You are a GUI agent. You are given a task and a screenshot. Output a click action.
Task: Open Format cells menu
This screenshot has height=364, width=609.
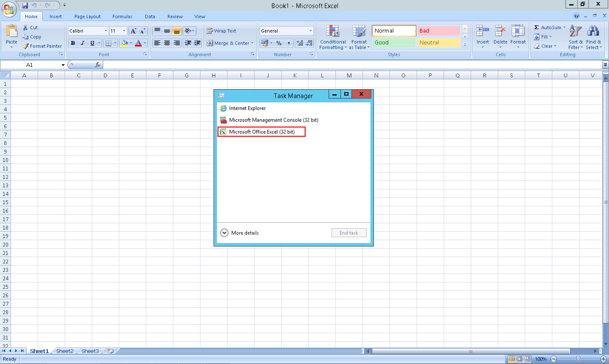518,37
